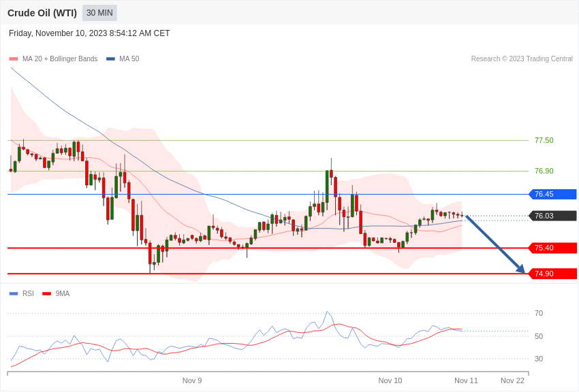Click the blue RSI legend swatch
This screenshot has width=579, height=392.
pos(14,293)
